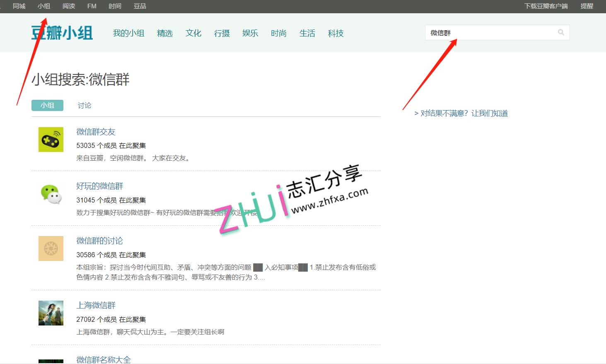606x364 pixels.
Task: Click 对结果不满意？让我们知道 feedback link
Action: (461, 113)
